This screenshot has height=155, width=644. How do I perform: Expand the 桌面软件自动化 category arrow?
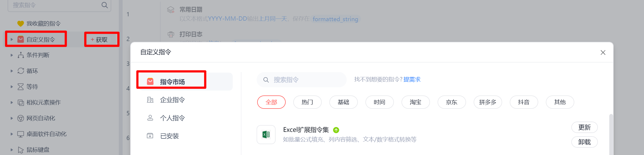click(x=12, y=134)
